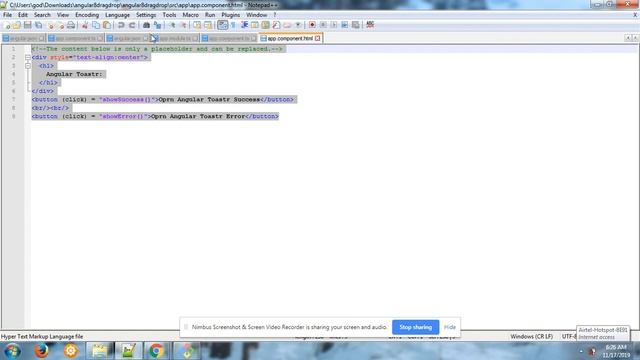Image resolution: width=640 pixels, height=360 pixels.
Task: Click the Save All toolbar icon
Action: pos(38,25)
